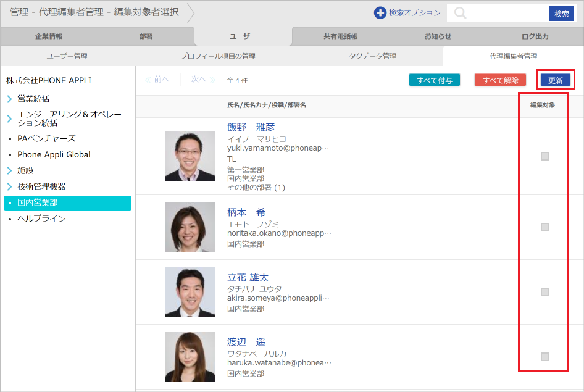
Task: Select PAベンチャーズ in the department list
Action: (x=46, y=138)
